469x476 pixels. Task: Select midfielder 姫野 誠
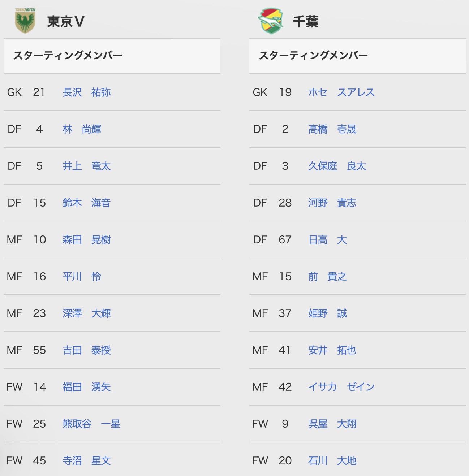pyautogui.click(x=328, y=313)
